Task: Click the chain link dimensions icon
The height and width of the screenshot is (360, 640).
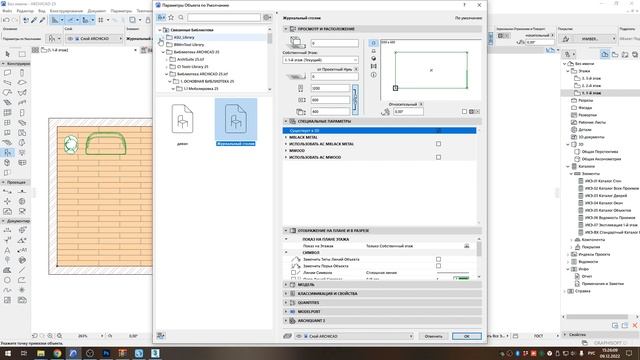Action: pos(355,99)
